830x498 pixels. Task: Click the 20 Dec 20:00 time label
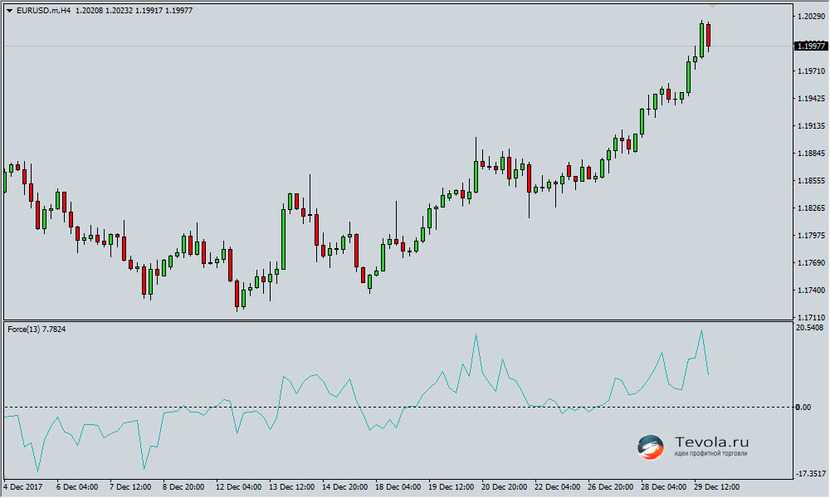[501, 488]
